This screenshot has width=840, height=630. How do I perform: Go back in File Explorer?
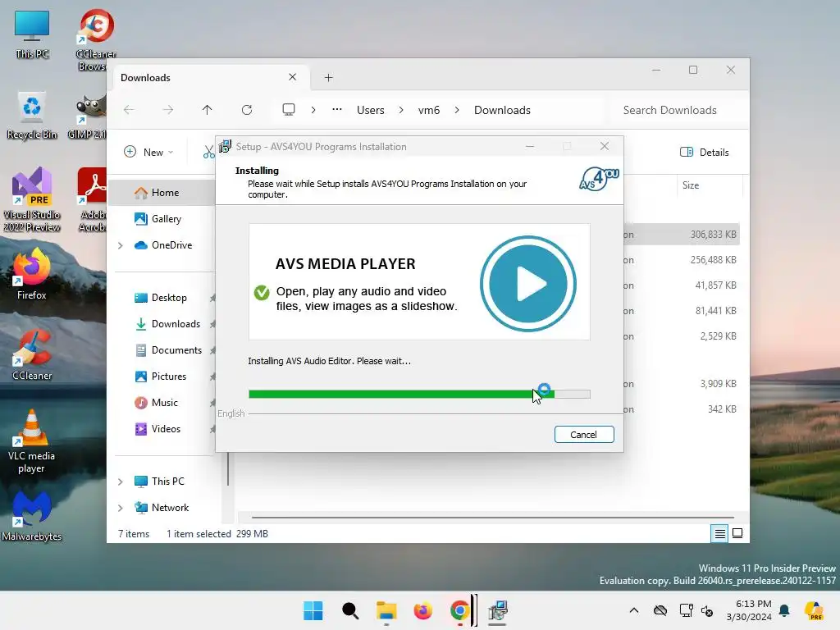[x=129, y=110]
